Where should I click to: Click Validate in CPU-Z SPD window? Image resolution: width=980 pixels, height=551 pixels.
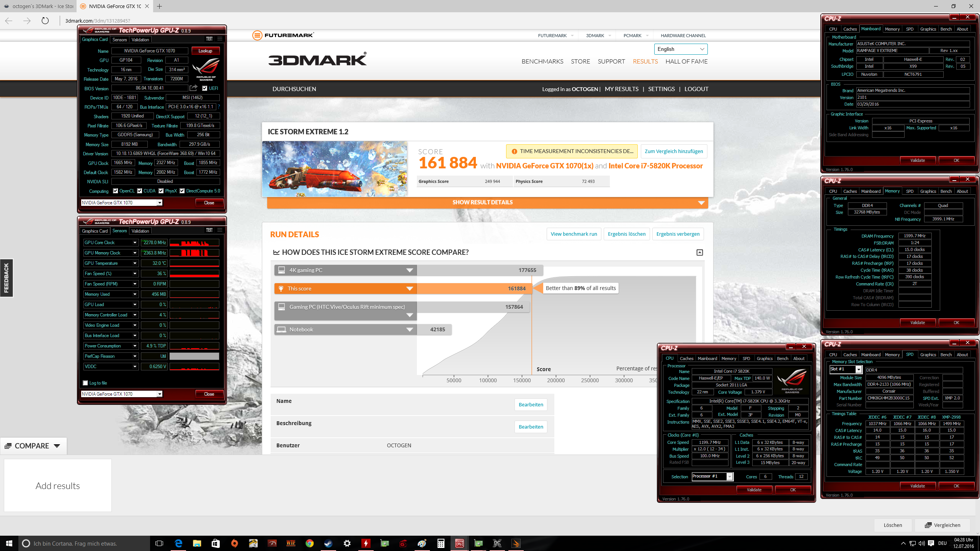pos(918,486)
